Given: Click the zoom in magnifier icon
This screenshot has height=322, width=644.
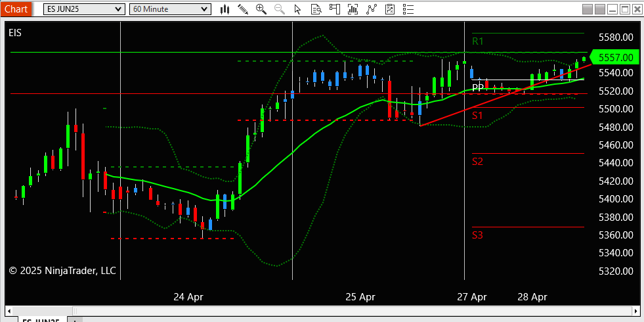Looking at the screenshot, I should click(x=261, y=9).
